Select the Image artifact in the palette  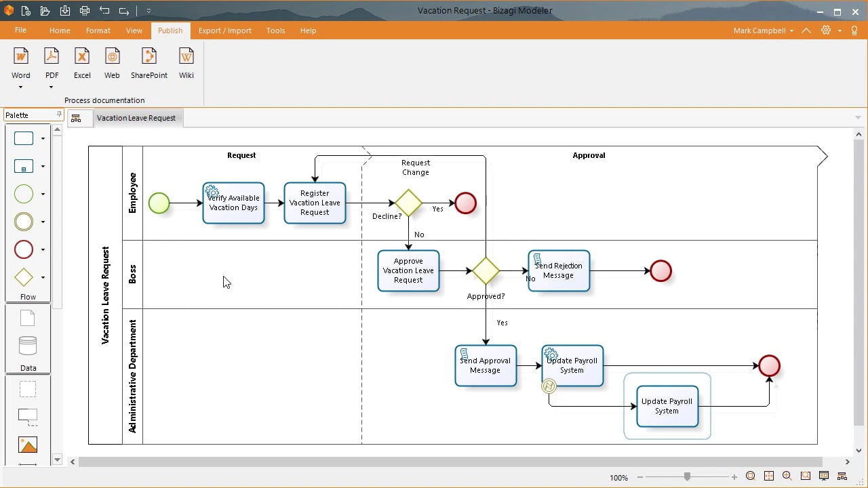pos(28,445)
